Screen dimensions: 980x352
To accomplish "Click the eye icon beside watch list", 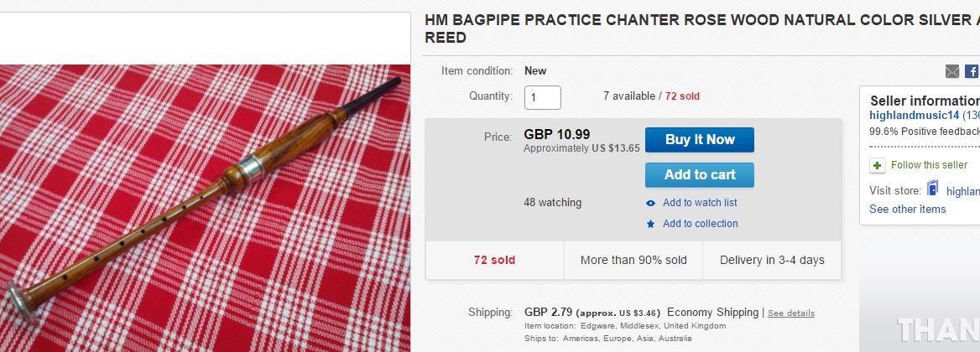I will click(x=650, y=203).
